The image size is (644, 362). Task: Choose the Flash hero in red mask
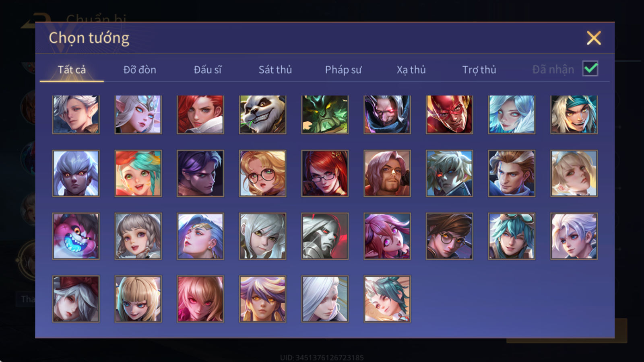[449, 115]
